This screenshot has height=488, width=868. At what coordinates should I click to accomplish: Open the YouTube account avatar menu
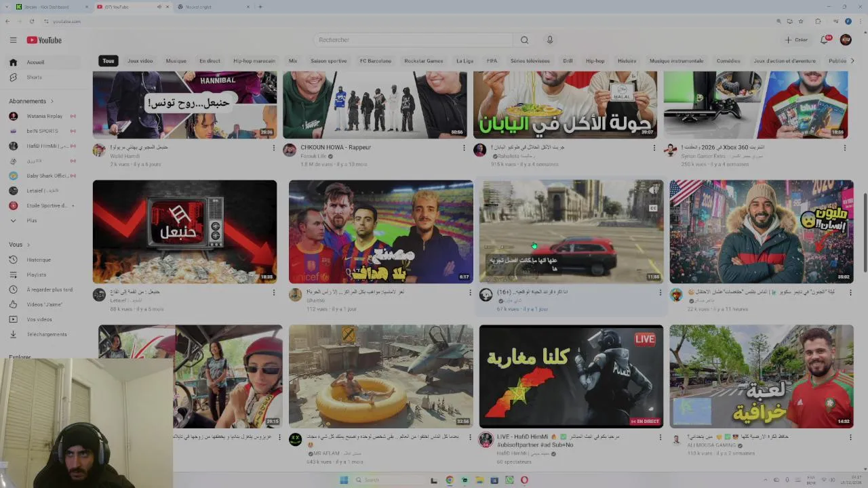(846, 40)
